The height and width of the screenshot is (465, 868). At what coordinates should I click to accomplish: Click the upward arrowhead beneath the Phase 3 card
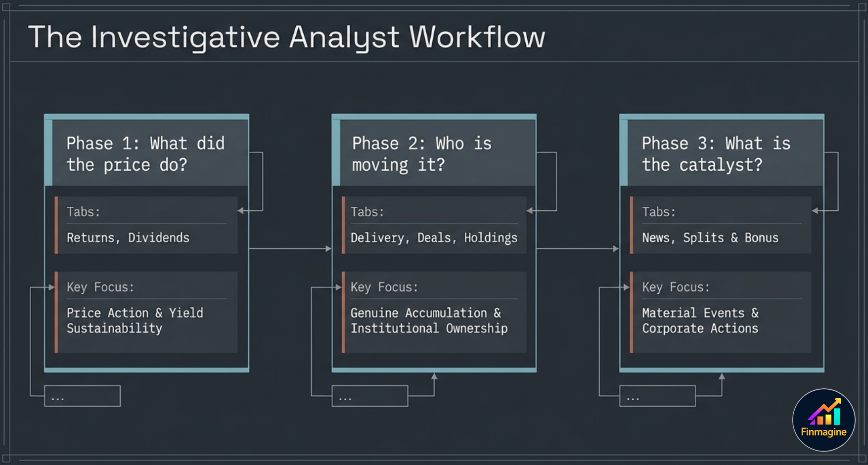point(722,377)
